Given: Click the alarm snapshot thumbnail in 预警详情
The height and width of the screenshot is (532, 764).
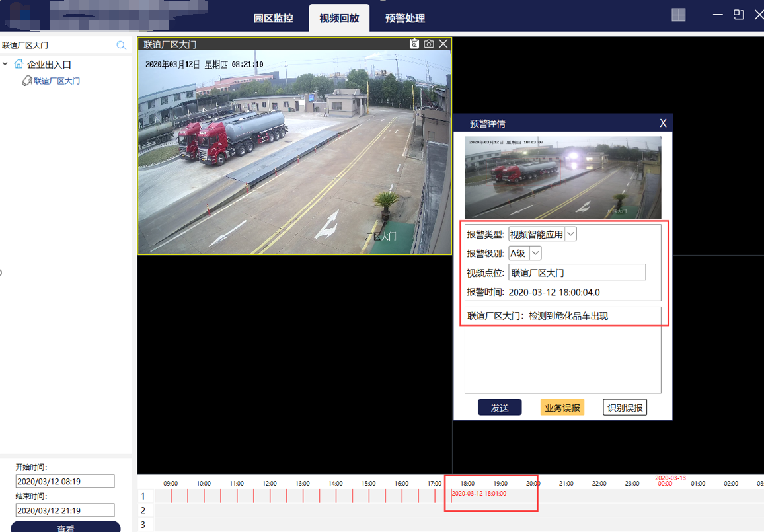Looking at the screenshot, I should click(x=562, y=177).
